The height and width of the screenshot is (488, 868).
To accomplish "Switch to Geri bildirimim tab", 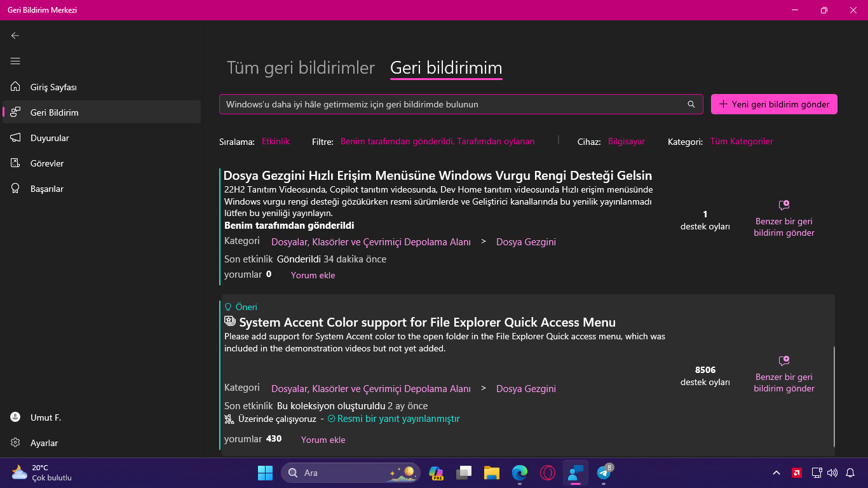I will [446, 67].
